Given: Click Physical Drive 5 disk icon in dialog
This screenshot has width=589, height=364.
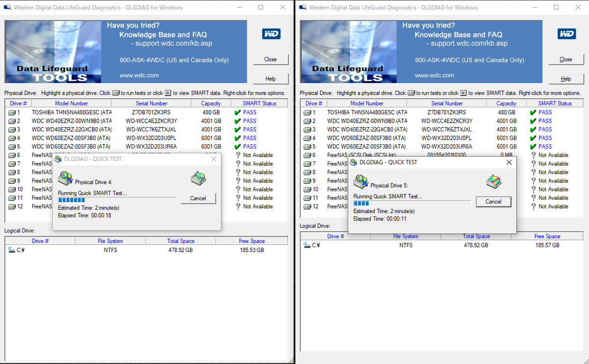Looking at the screenshot, I should (x=361, y=182).
